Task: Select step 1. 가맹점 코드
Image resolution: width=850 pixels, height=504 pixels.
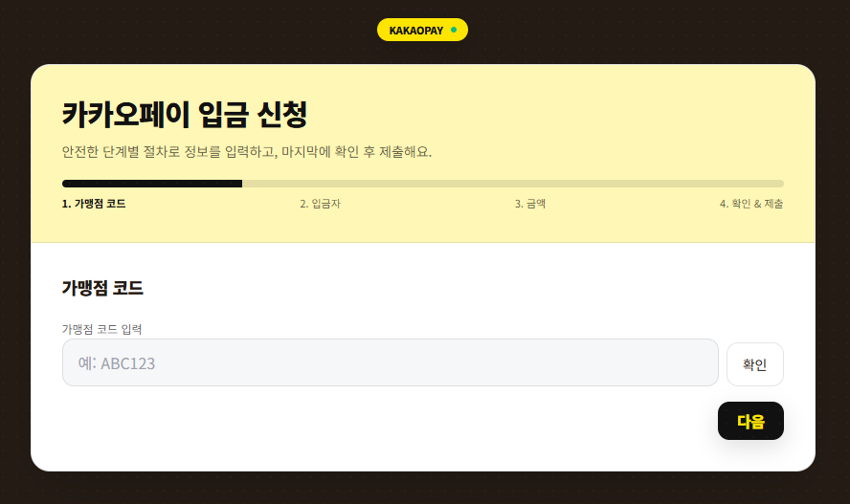Action: (94, 204)
